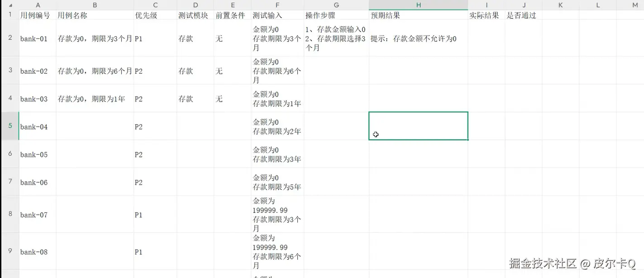
Task: Select cell containing bank-08
Action: 38,252
